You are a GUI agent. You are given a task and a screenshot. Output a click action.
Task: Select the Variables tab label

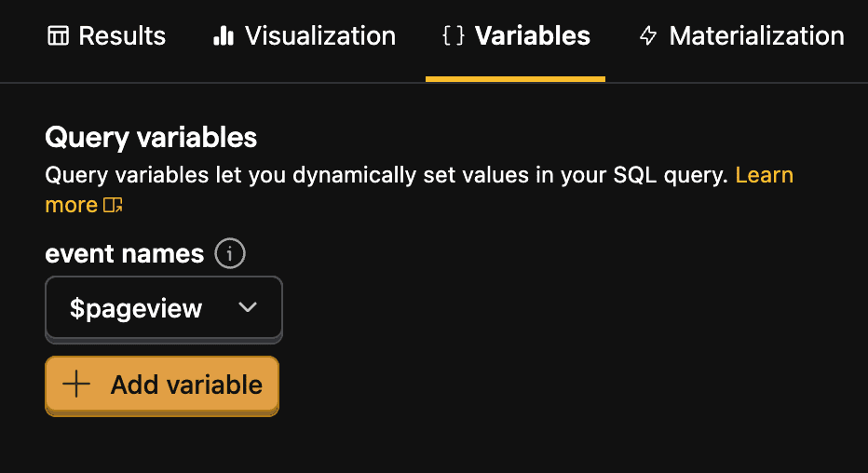(x=532, y=36)
